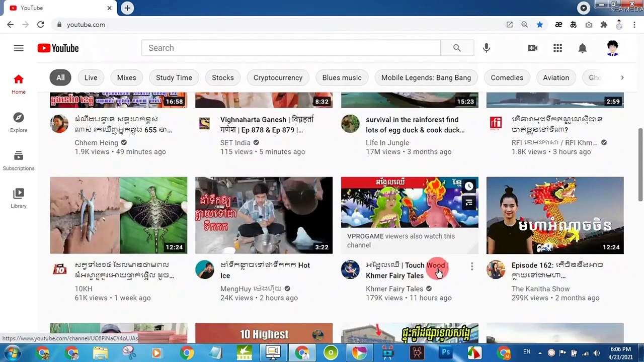Screen dimensions: 644x362
Task: Open Photoshop from the taskbar
Action: (x=446, y=352)
